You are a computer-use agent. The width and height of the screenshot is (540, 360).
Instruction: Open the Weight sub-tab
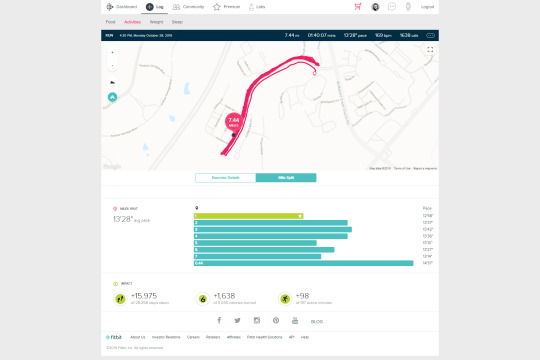tap(156, 22)
